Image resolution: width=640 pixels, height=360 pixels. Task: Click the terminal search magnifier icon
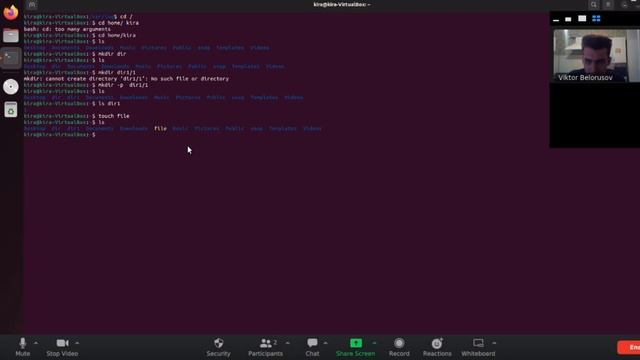point(593,5)
